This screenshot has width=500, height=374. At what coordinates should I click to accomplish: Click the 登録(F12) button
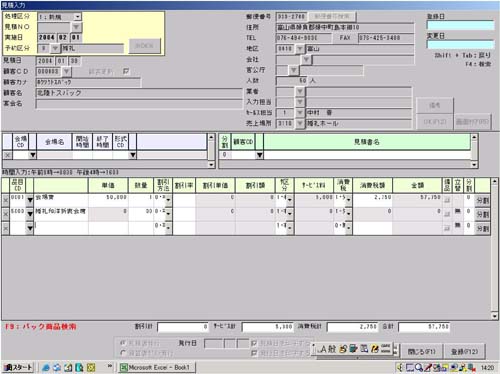tap(465, 351)
